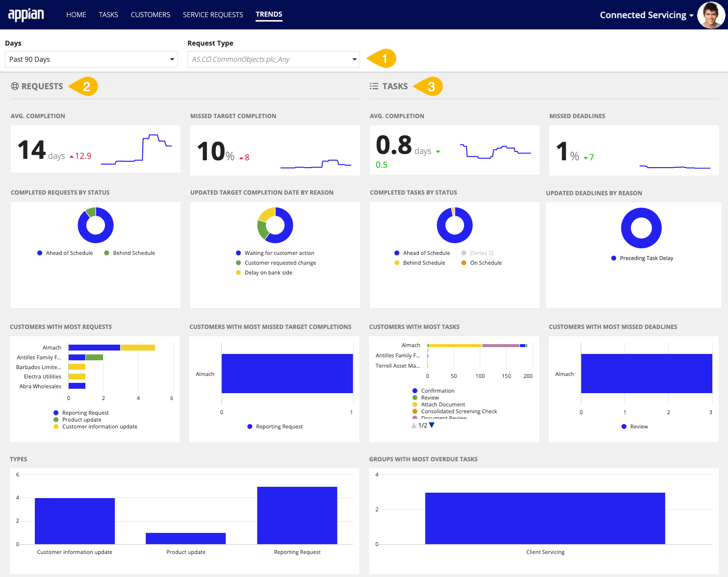The image size is (728, 577).
Task: Click the tasks avg completion sparkline
Action: click(x=495, y=151)
